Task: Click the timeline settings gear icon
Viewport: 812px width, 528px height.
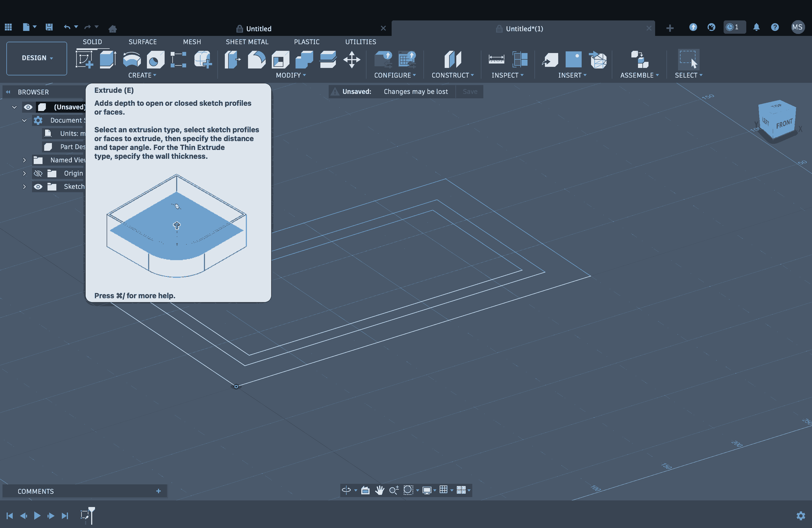Action: (x=801, y=516)
